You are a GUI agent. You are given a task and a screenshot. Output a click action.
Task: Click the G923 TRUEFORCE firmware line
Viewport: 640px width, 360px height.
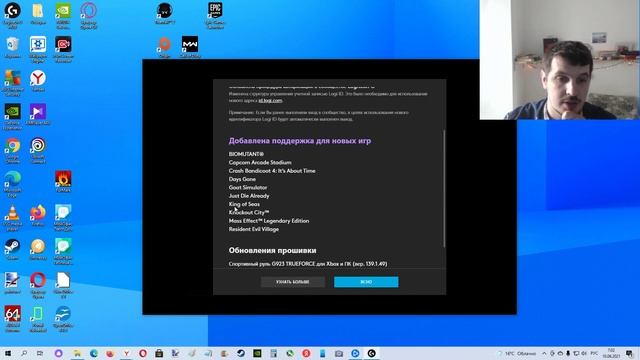click(308, 264)
